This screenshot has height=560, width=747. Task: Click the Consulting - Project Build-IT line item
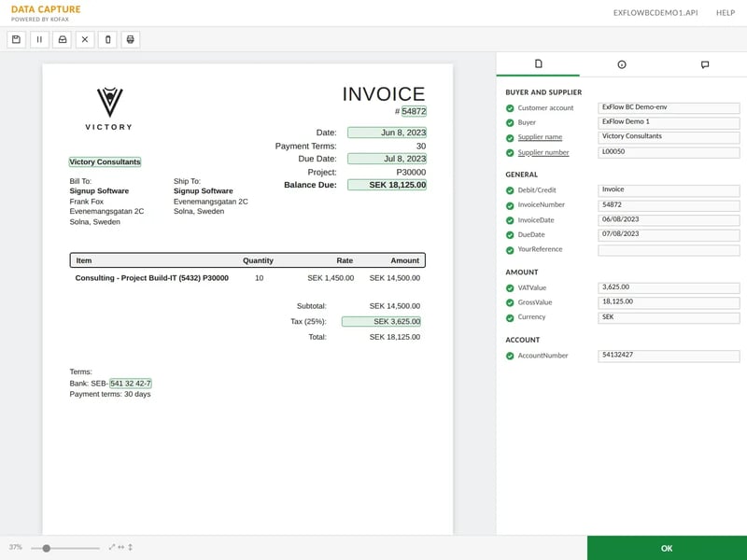coord(152,278)
